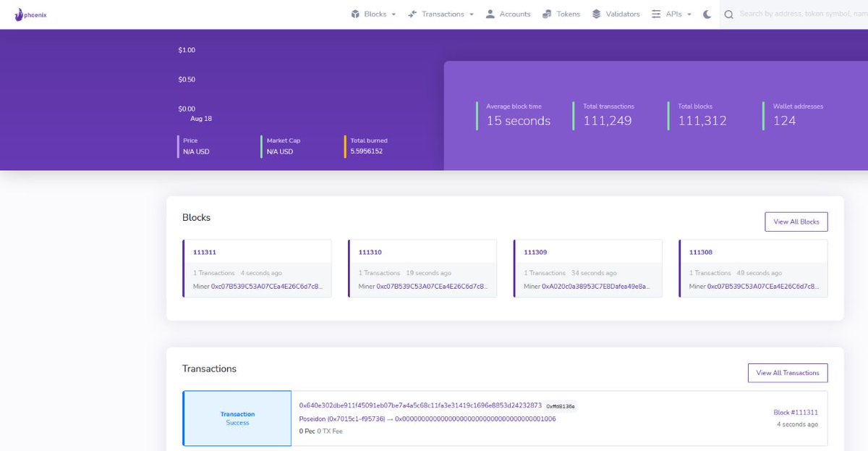The height and width of the screenshot is (451, 868).
Task: Open block 111309
Action: point(535,253)
